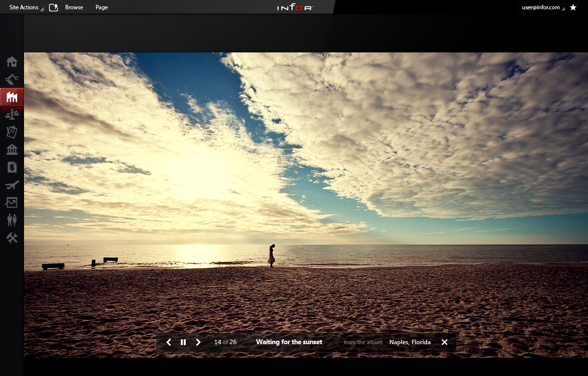Open the balance scales icon

coord(12,115)
